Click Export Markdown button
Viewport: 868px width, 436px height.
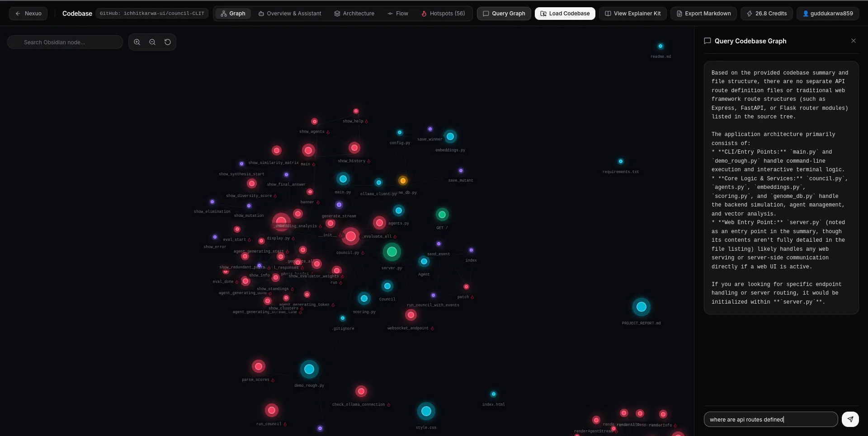[703, 14]
